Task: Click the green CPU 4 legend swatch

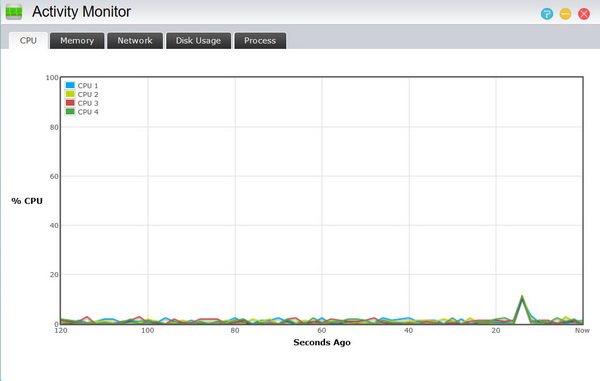Action: click(70, 112)
